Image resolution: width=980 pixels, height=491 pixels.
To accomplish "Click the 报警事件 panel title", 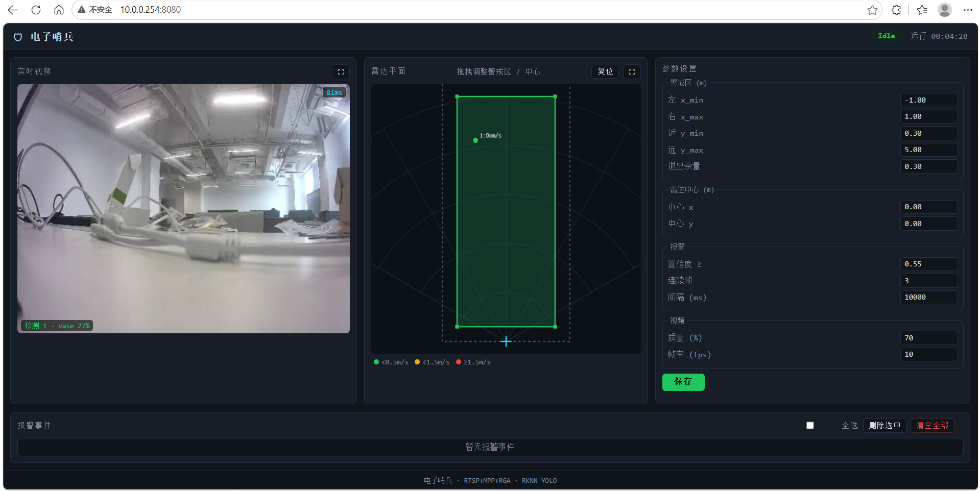I will click(x=34, y=425).
